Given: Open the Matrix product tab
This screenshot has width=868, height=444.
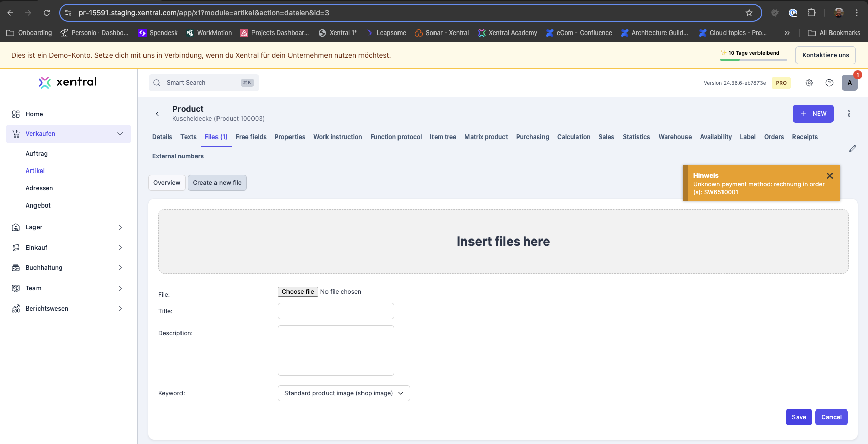Looking at the screenshot, I should click(486, 137).
